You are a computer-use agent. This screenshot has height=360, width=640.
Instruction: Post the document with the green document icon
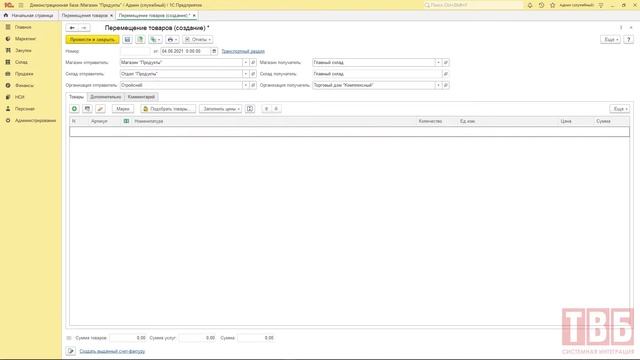tap(140, 40)
